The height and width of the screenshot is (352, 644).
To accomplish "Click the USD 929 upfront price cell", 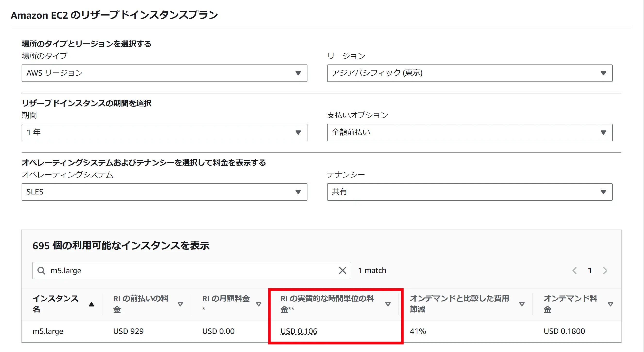I will click(129, 331).
